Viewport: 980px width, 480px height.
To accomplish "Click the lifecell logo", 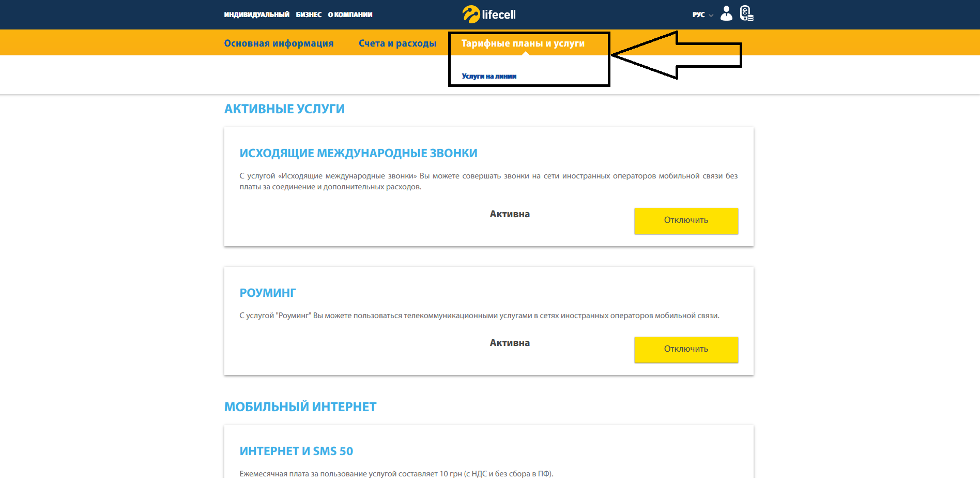I will [489, 14].
